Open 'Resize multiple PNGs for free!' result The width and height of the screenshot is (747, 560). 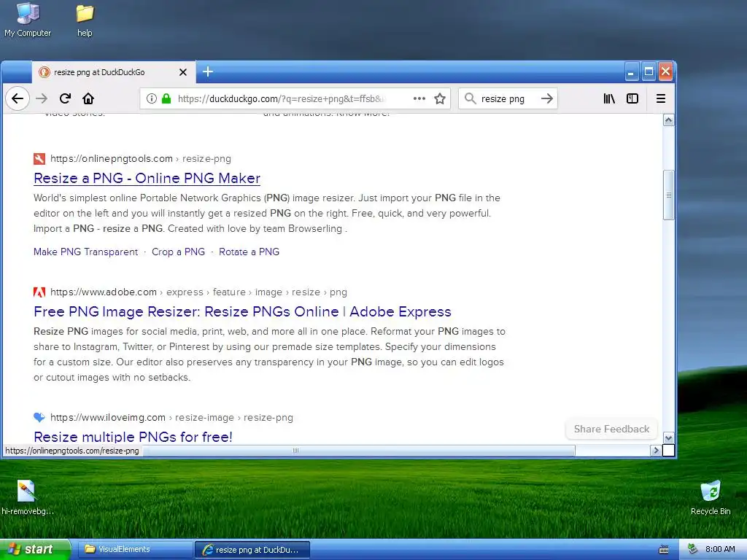coord(133,437)
